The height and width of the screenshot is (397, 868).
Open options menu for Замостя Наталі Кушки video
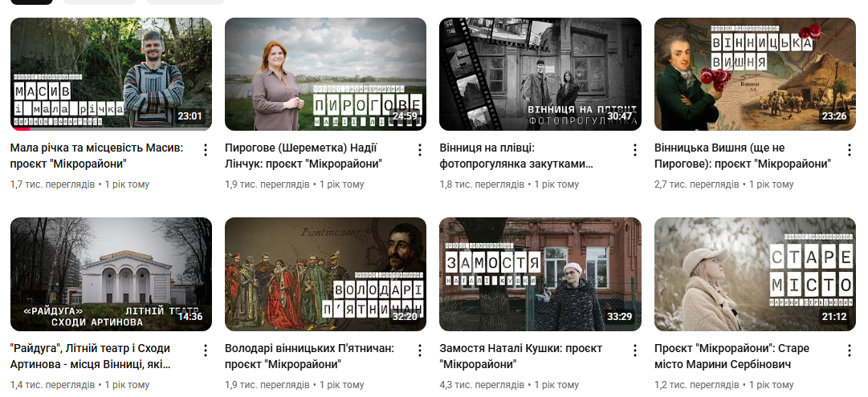click(634, 350)
